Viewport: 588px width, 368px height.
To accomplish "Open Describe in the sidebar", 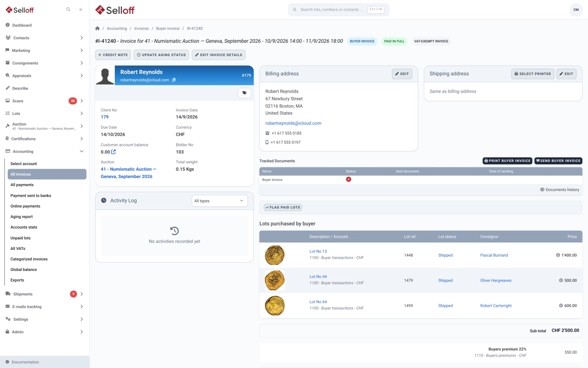I will 45,88.
